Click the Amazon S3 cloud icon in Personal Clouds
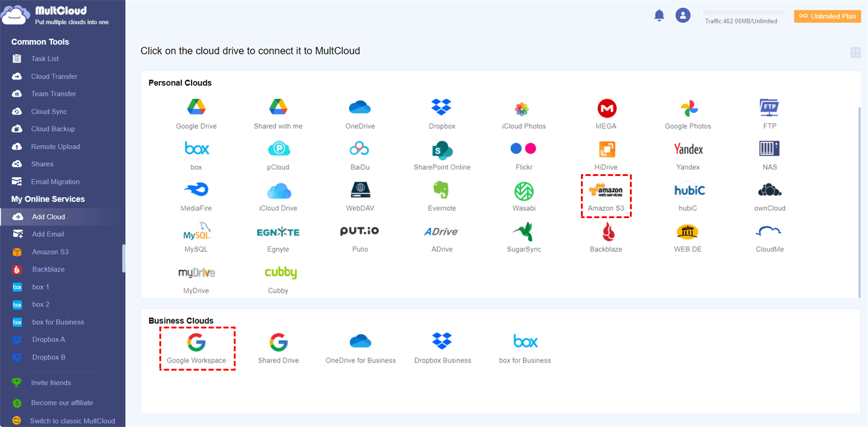Viewport: 868px width, 427px height. point(606,190)
